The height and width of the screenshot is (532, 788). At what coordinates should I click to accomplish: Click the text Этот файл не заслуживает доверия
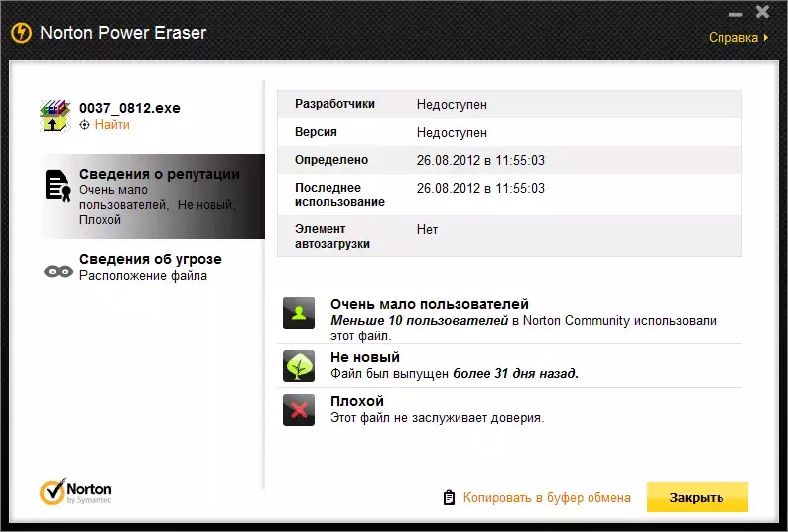coord(438,417)
